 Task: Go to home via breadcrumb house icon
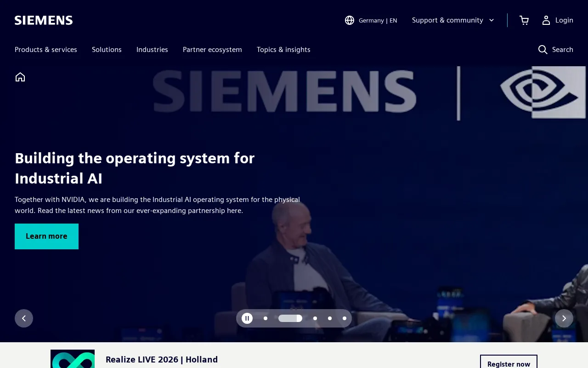coord(20,77)
